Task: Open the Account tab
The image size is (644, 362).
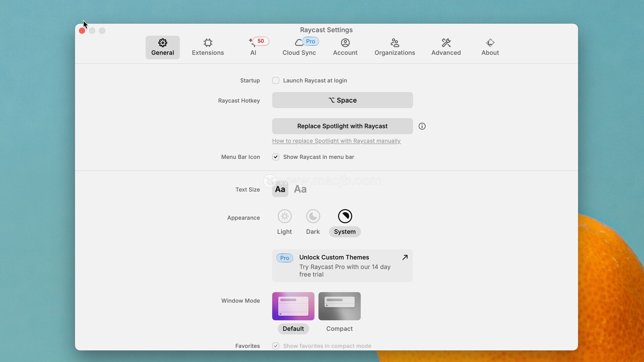Action: click(x=345, y=47)
